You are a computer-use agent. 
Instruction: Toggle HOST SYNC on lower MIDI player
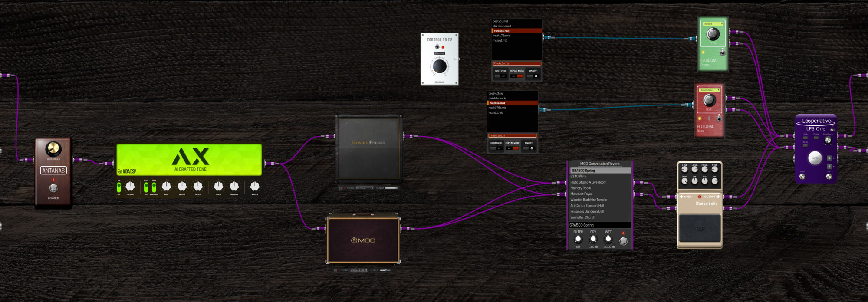pos(496,148)
